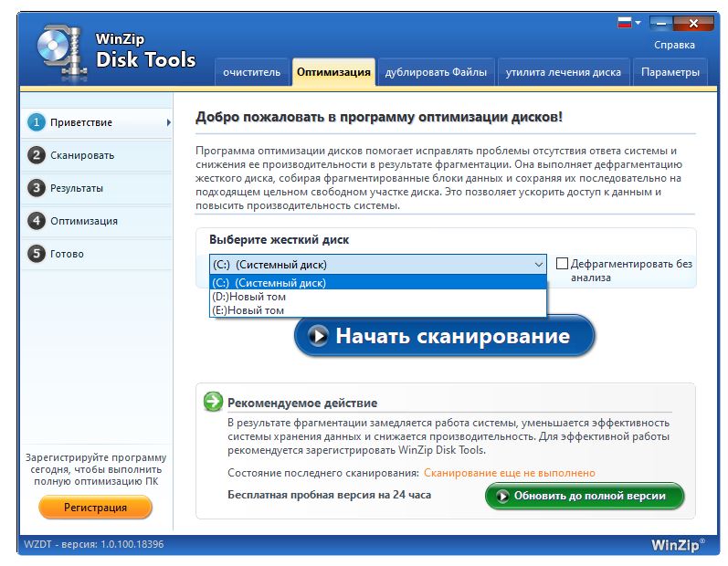Click the play icon in Обновить до полной версии
The height and width of the screenshot is (566, 728).
[501, 496]
